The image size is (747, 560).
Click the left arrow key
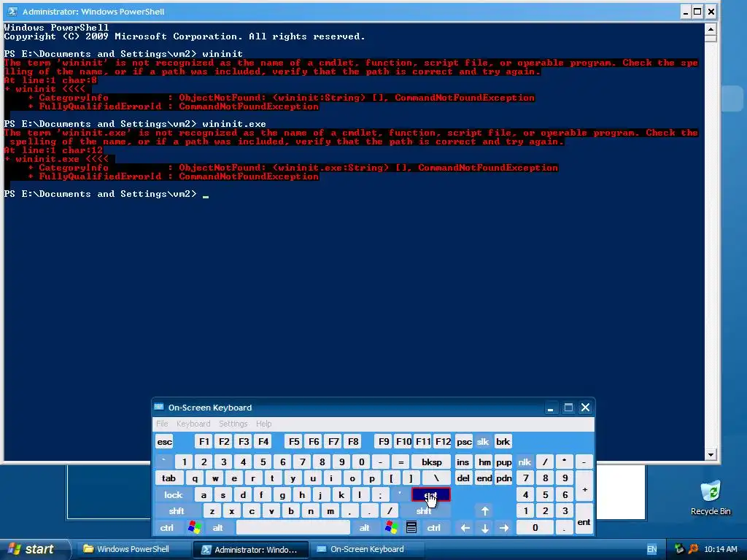pyautogui.click(x=465, y=528)
